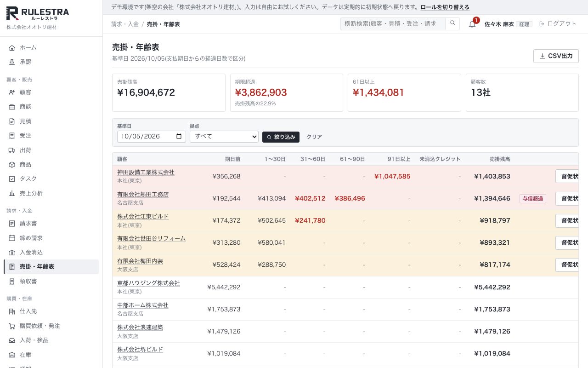588x368 pixels.
Task: Focus the 横断検索 search field
Action: (393, 23)
